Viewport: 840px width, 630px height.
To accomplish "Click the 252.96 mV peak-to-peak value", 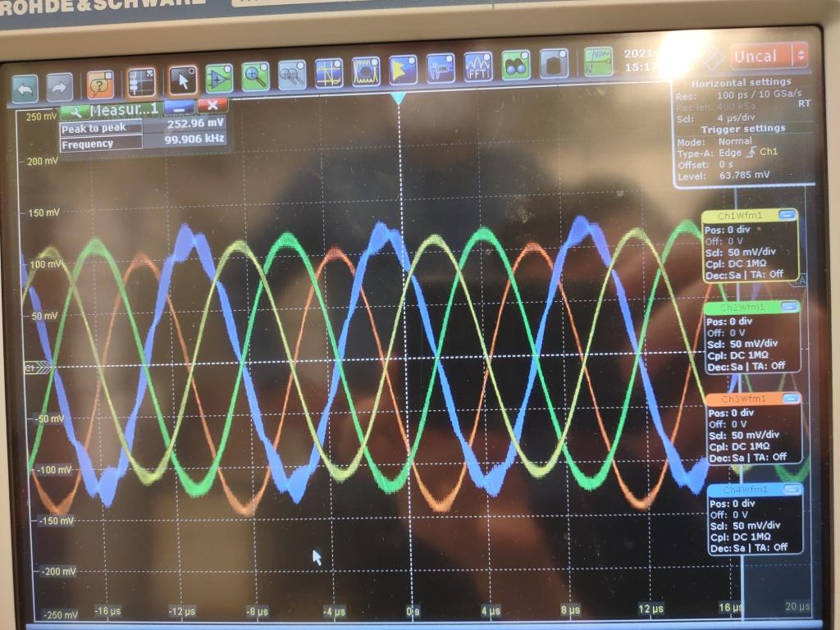I will [195, 124].
